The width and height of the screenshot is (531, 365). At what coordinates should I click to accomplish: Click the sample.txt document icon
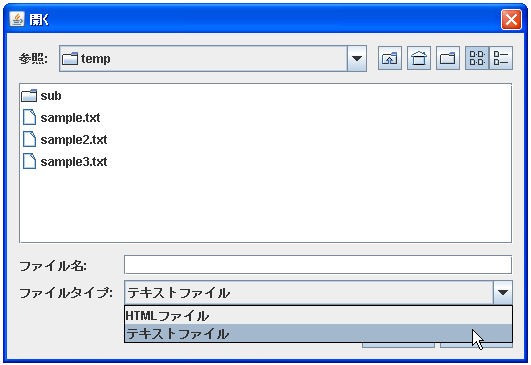pyautogui.click(x=29, y=117)
